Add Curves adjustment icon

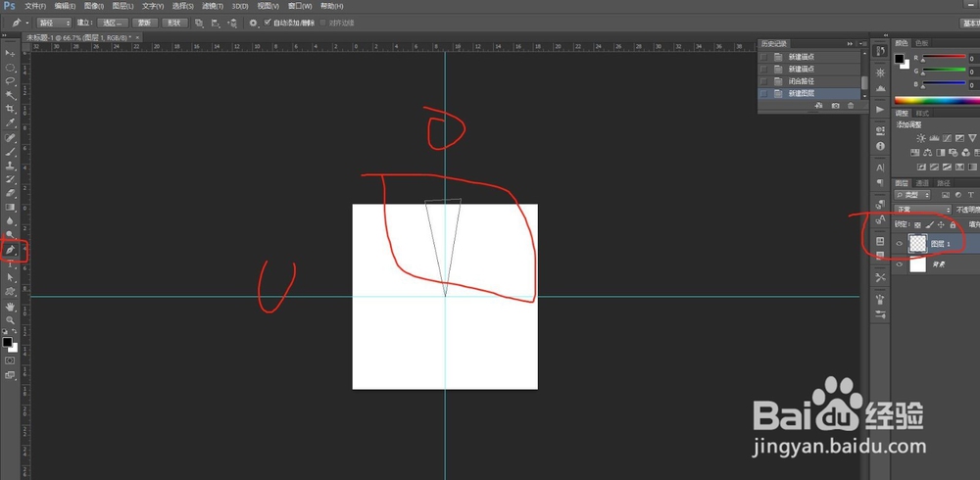(947, 138)
